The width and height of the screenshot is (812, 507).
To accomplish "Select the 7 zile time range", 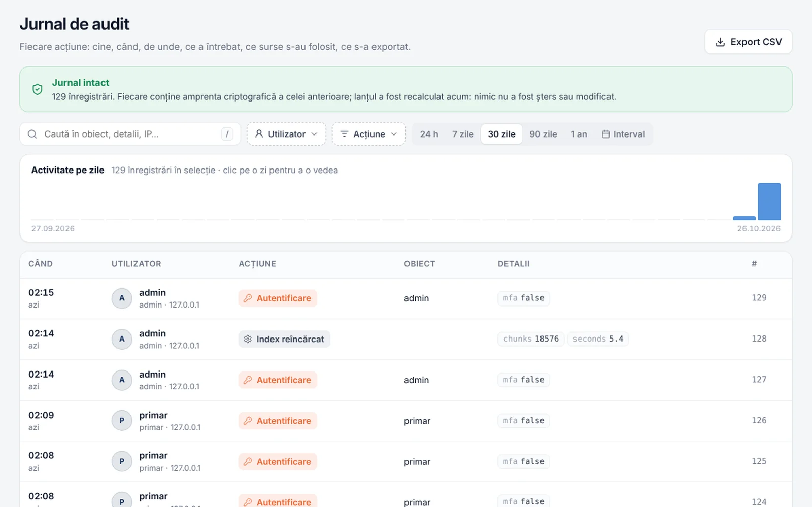I will pos(463,134).
